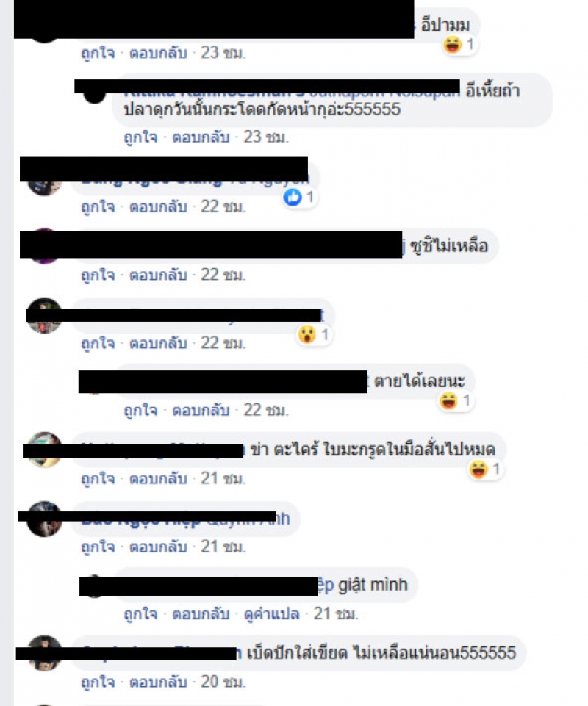Viewport: 588px width, 706px height.
Task: Click ถูกใจ under the เบ็ดปักใส่เขียด comment
Action: click(x=98, y=682)
